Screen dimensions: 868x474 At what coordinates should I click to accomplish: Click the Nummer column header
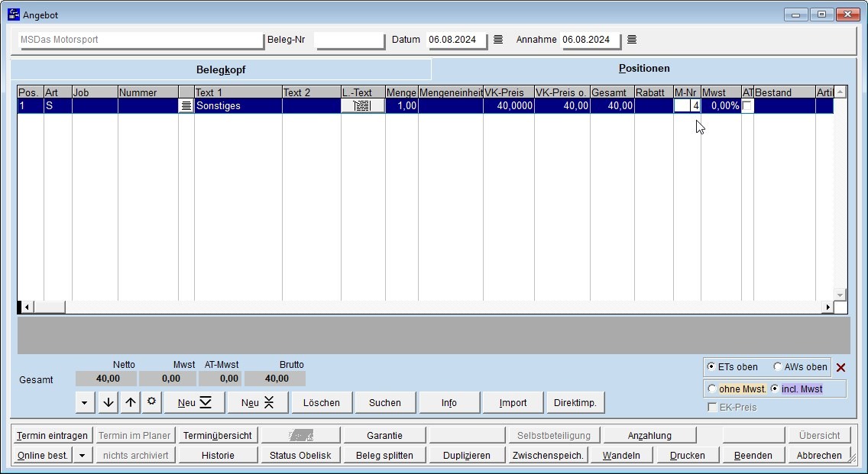tap(147, 92)
